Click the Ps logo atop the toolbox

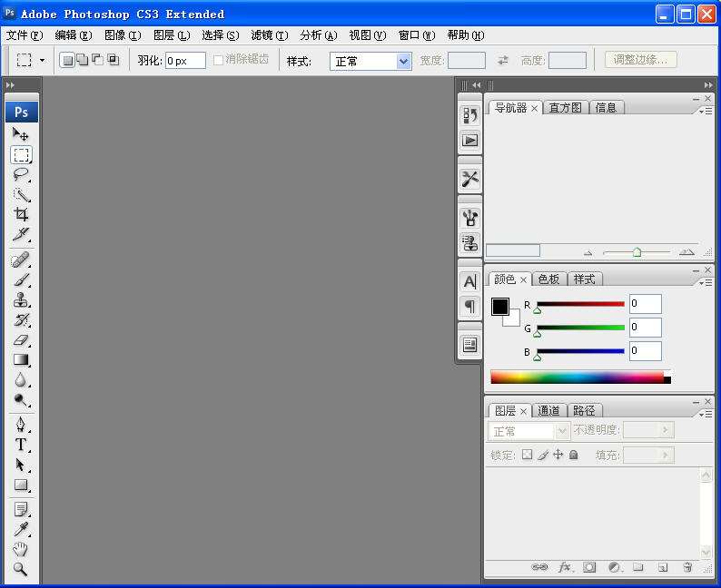pyautogui.click(x=22, y=113)
